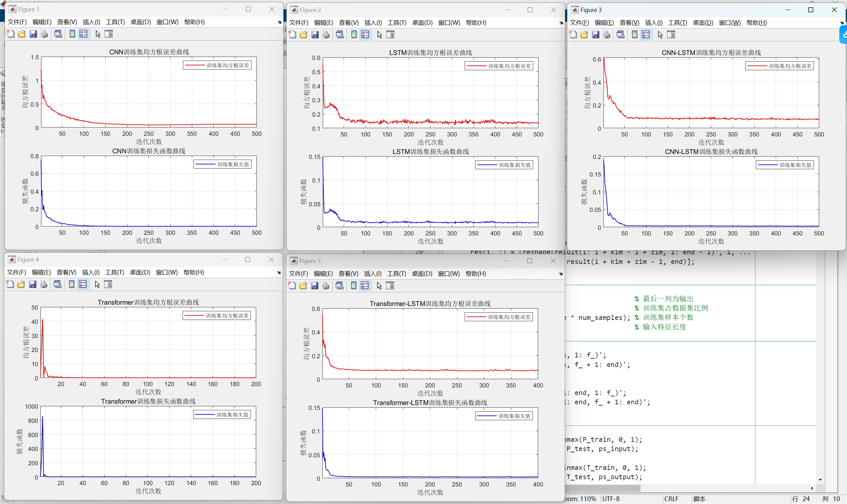The width and height of the screenshot is (847, 504).
Task: Click dock arrow in Figure 5 menu bar
Action: 561,274
